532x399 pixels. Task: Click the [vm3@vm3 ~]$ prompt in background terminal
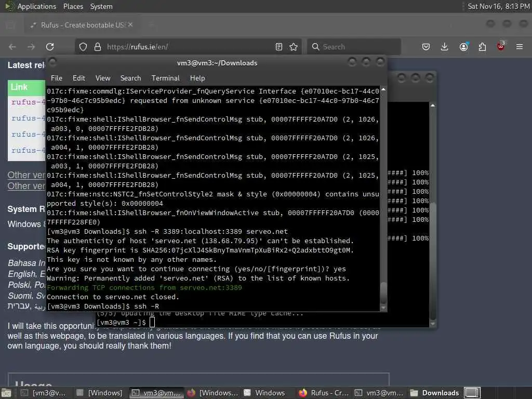pyautogui.click(x=121, y=322)
